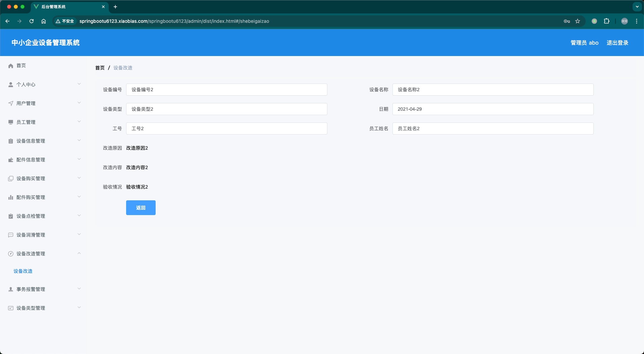
Task: Expand the 设备信息管理 menu chevron
Action: point(79,141)
